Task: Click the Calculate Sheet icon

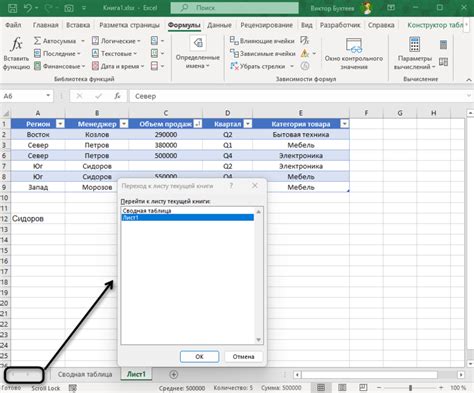Action: tap(443, 62)
